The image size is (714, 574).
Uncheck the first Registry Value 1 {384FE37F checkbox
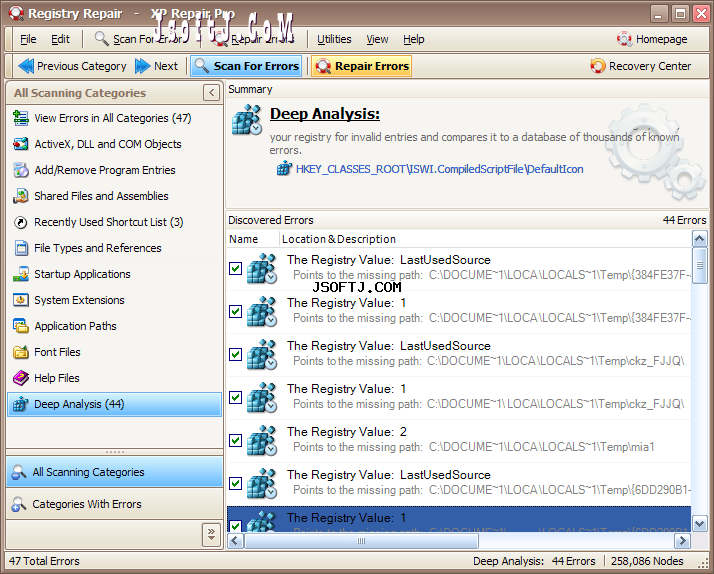(x=235, y=311)
